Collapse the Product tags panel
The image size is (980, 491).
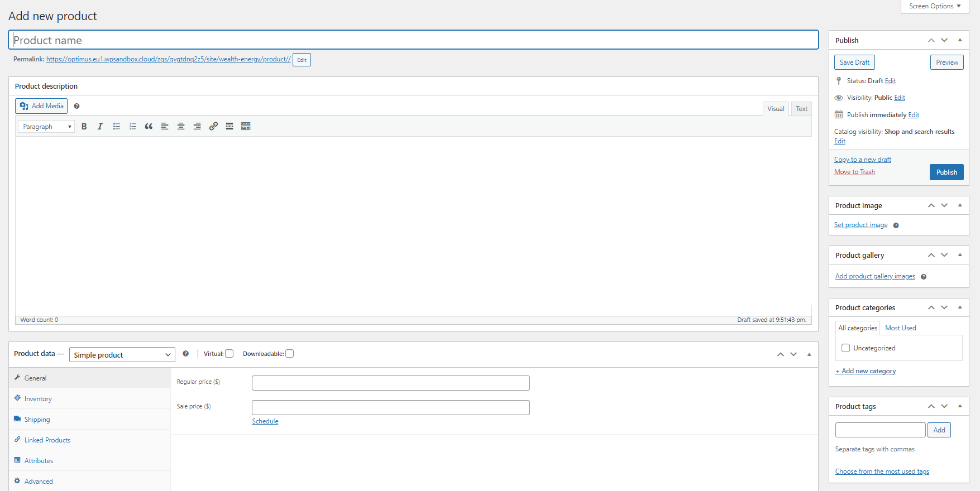coord(960,406)
